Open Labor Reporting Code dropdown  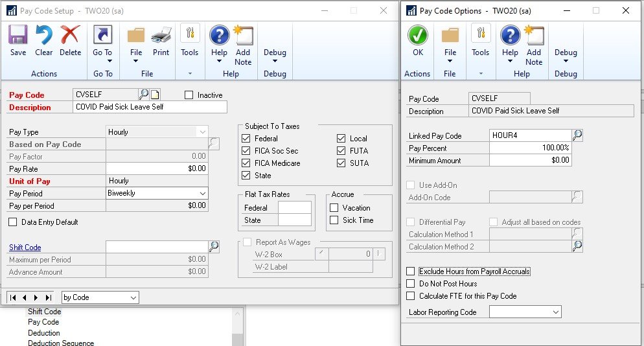click(556, 312)
